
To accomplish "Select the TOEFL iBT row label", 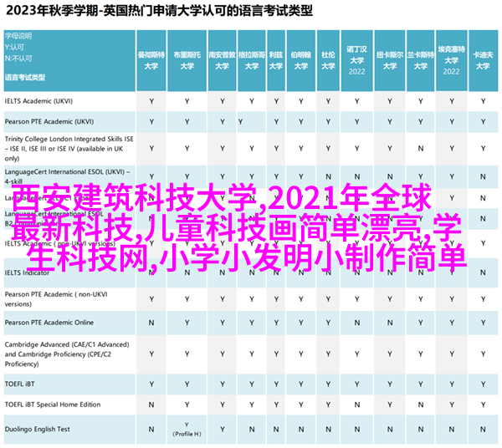I will tap(19, 384).
